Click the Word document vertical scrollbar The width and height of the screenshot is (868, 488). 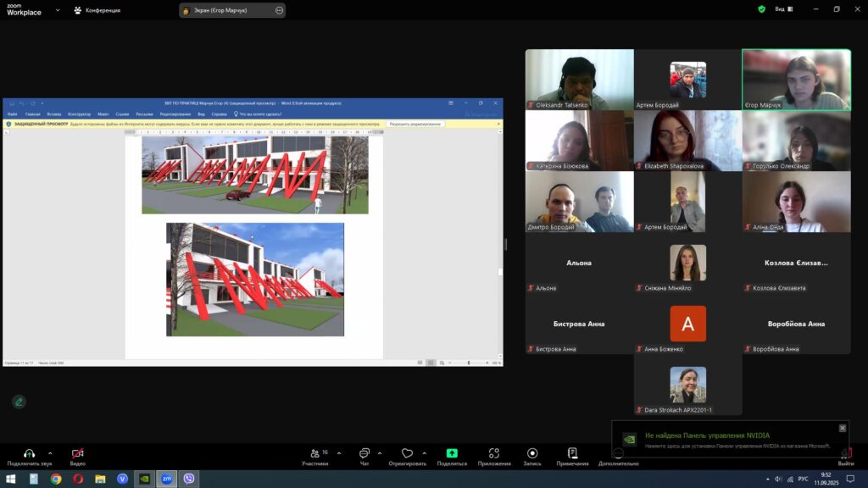[500, 245]
